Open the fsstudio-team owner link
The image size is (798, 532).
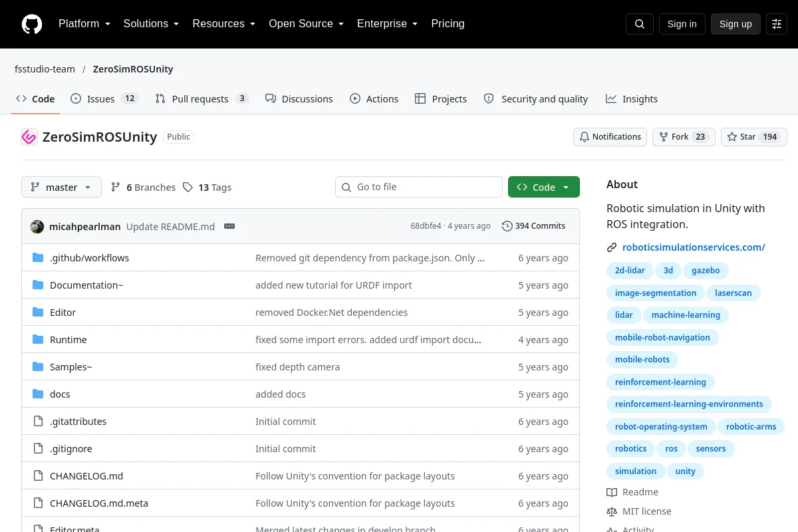pos(45,69)
